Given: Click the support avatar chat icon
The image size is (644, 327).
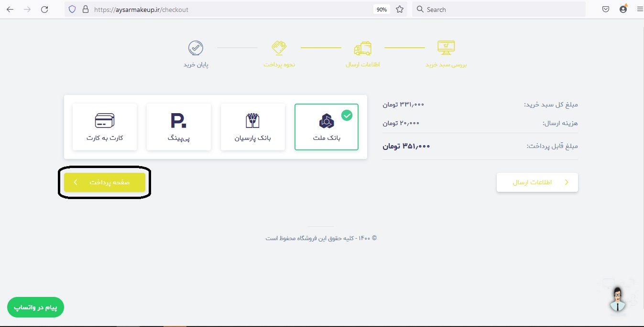Looking at the screenshot, I should click(x=618, y=300).
